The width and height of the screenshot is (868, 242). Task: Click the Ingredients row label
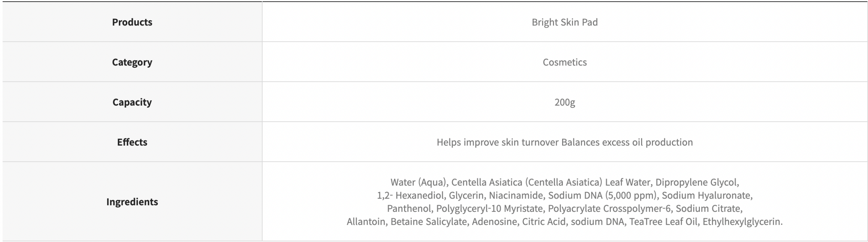point(132,202)
